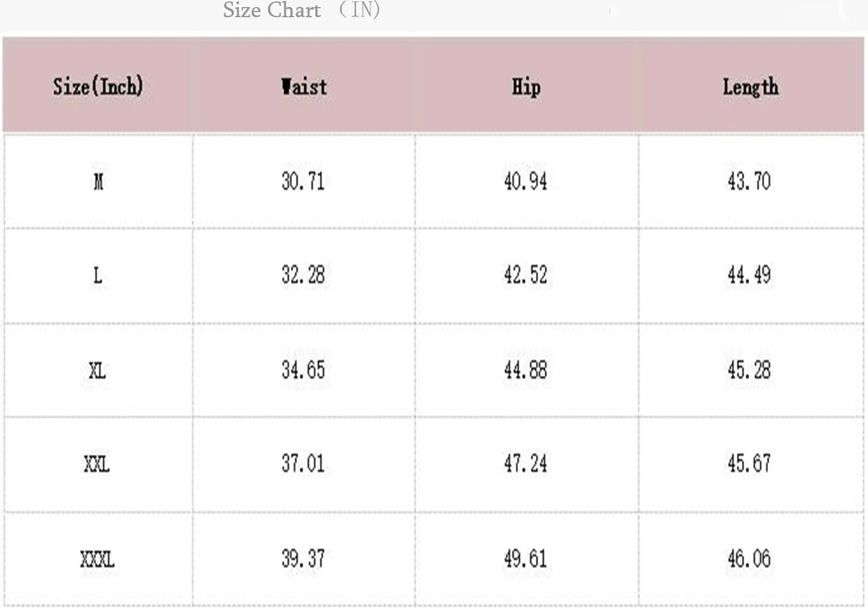Click hip value 40.94
Image resolution: width=868 pixels, height=612 pixels.
pyautogui.click(x=526, y=181)
